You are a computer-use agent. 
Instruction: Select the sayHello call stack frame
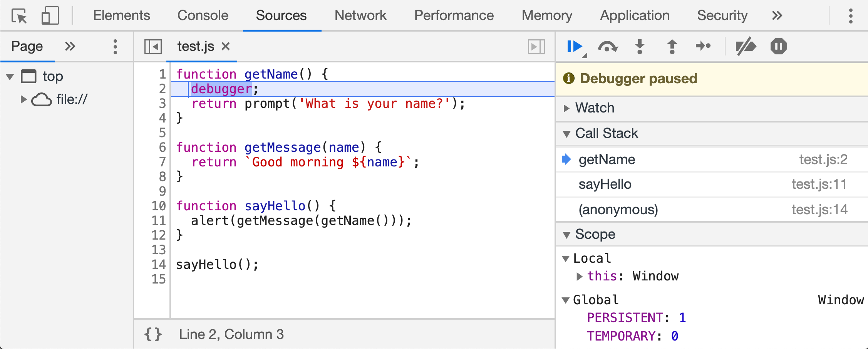tap(605, 185)
